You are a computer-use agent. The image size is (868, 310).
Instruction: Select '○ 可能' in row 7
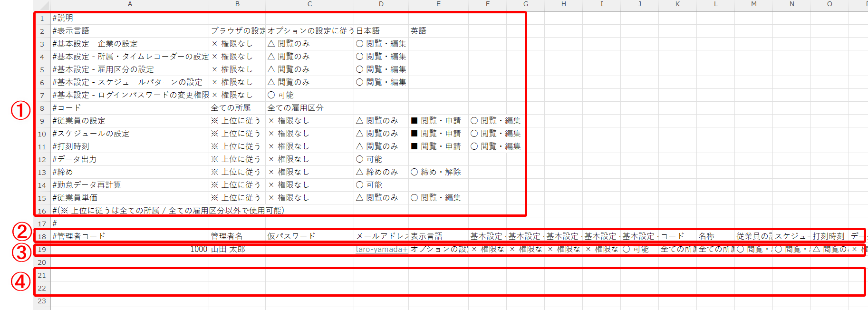(x=310, y=95)
